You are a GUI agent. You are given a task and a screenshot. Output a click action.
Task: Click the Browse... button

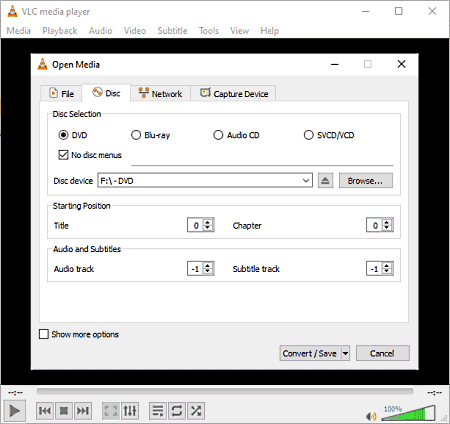pyautogui.click(x=366, y=181)
